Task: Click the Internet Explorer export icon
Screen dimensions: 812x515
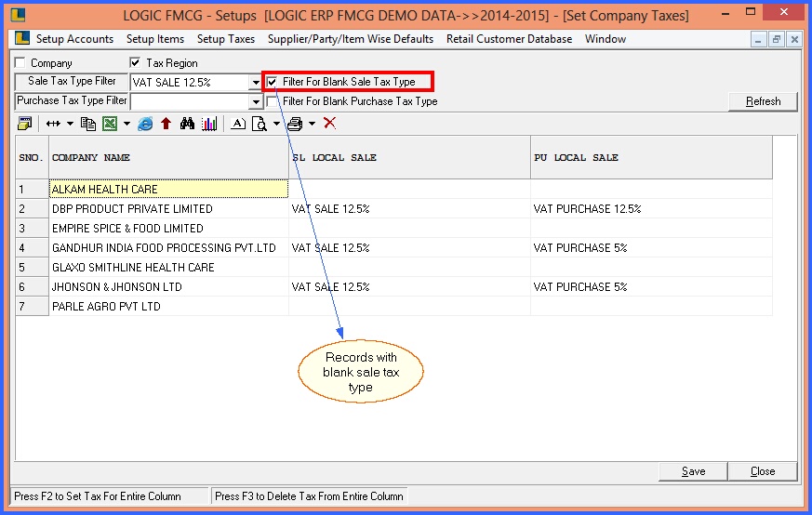Action: pos(145,124)
